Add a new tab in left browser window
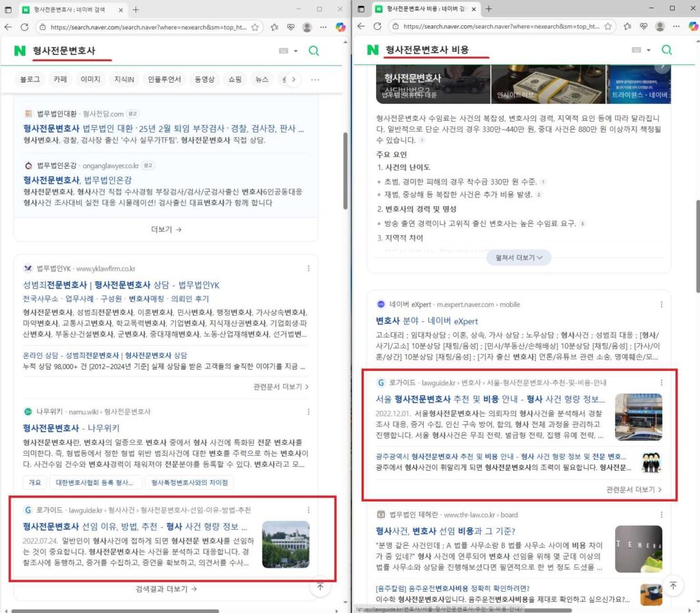 [x=136, y=10]
